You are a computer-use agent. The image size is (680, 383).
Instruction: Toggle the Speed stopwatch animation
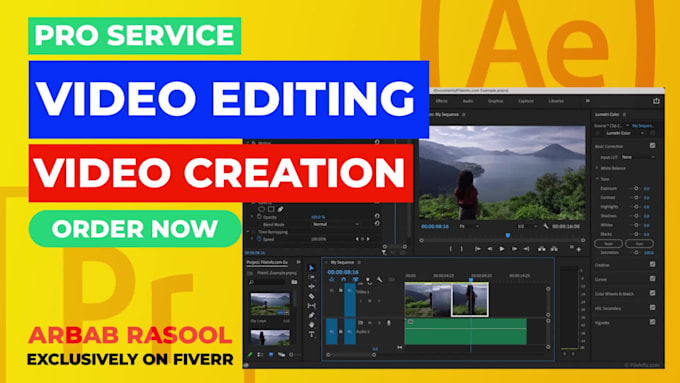tap(259, 239)
